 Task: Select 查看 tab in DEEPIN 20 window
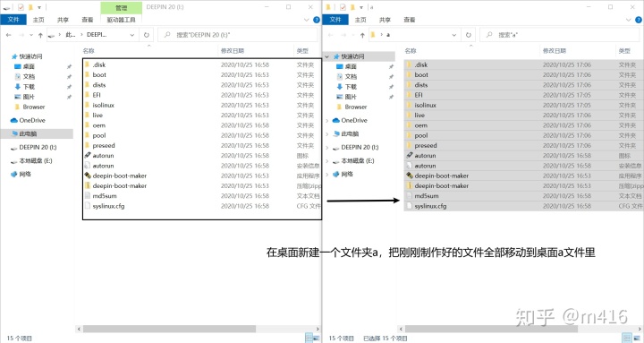87,20
